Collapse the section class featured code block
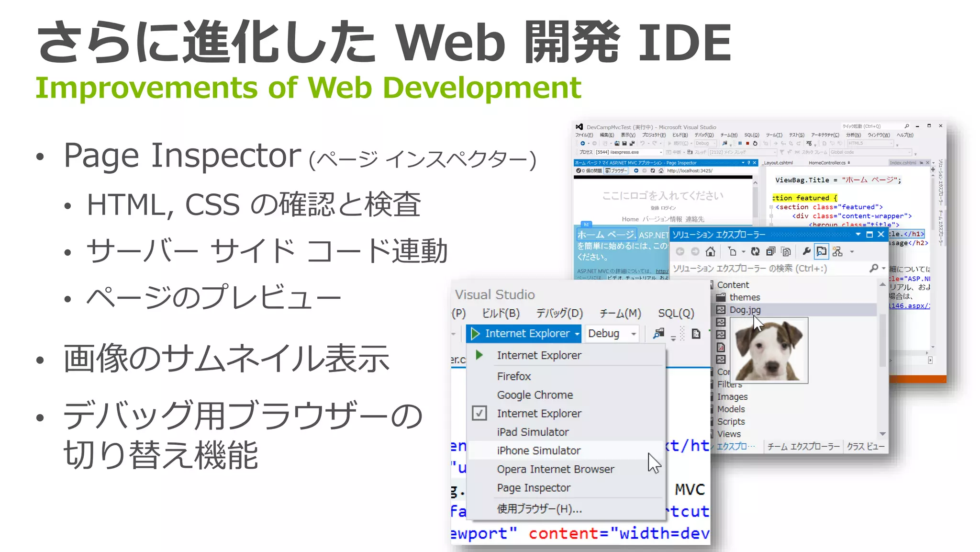980x552 pixels. tap(771, 207)
